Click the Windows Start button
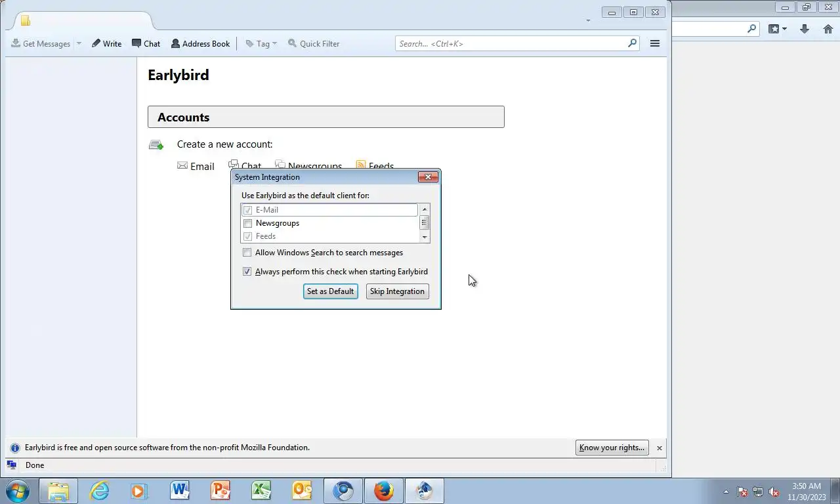The width and height of the screenshot is (840, 504). point(18,491)
